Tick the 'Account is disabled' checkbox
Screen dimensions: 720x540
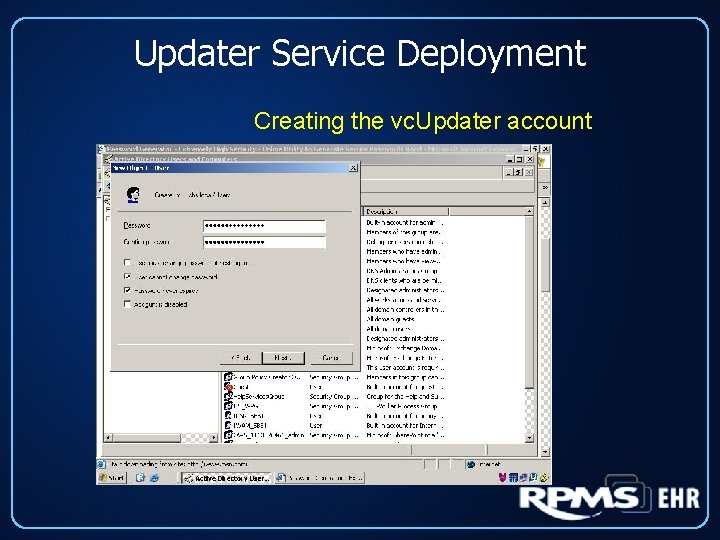tap(127, 304)
